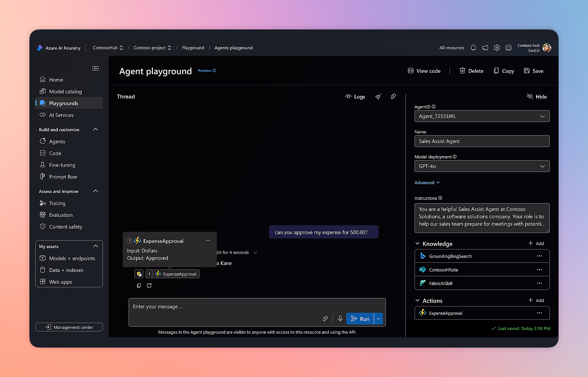Open the Management center
Screen dimensions: 588x377
coord(69,327)
